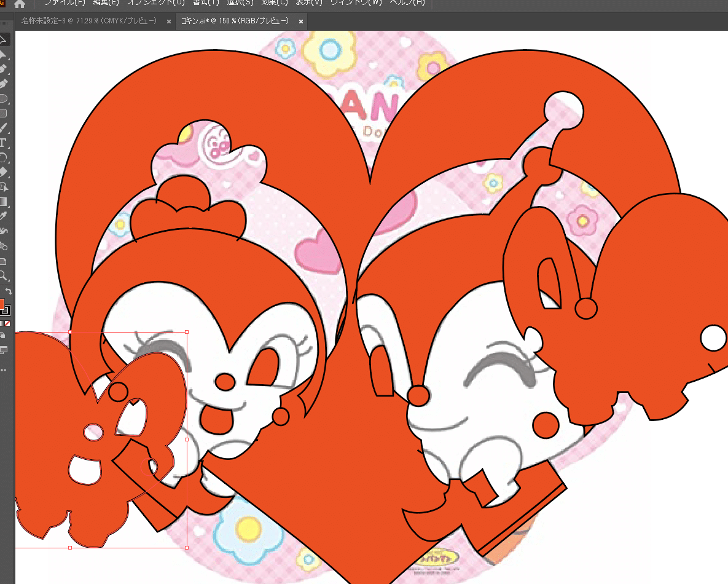The image size is (728, 584).
Task: Open the 効果(C) menu
Action: [x=275, y=3]
